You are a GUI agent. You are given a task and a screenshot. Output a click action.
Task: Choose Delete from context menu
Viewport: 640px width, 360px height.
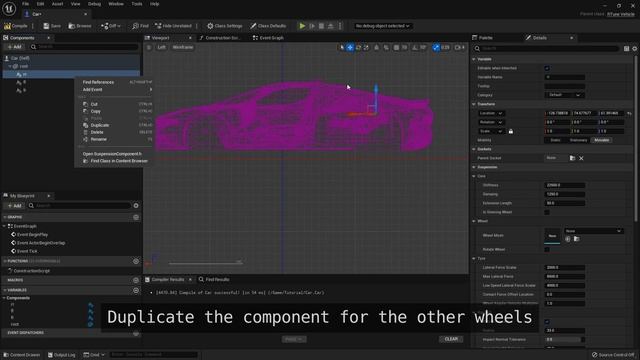click(x=97, y=132)
